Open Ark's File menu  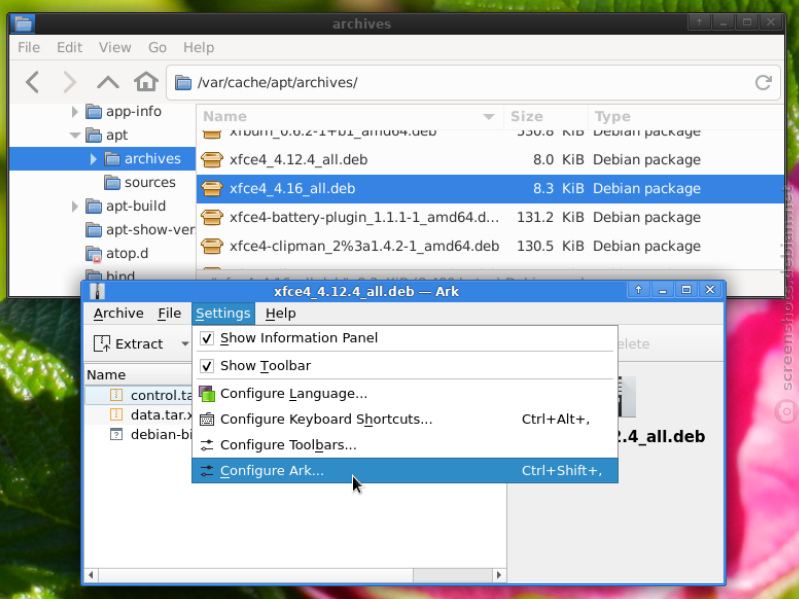click(169, 313)
